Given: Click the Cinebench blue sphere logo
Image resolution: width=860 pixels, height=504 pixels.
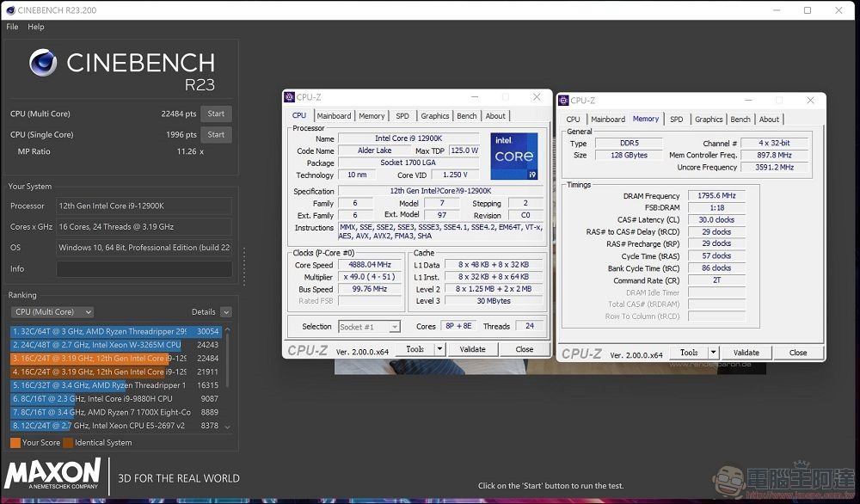Looking at the screenshot, I should pyautogui.click(x=41, y=62).
